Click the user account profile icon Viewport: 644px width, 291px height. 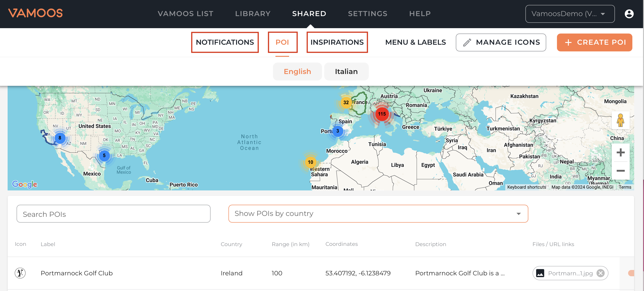tap(629, 14)
